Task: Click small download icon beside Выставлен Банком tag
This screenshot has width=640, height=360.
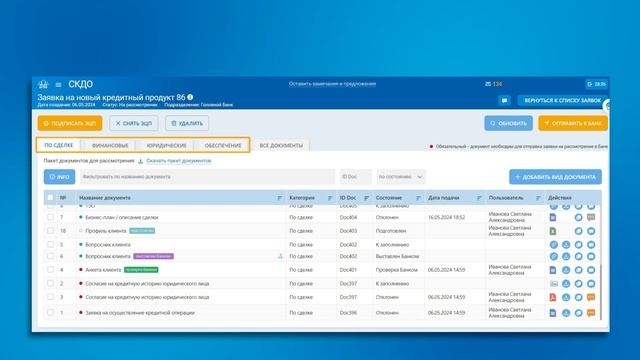Action: pos(280,256)
